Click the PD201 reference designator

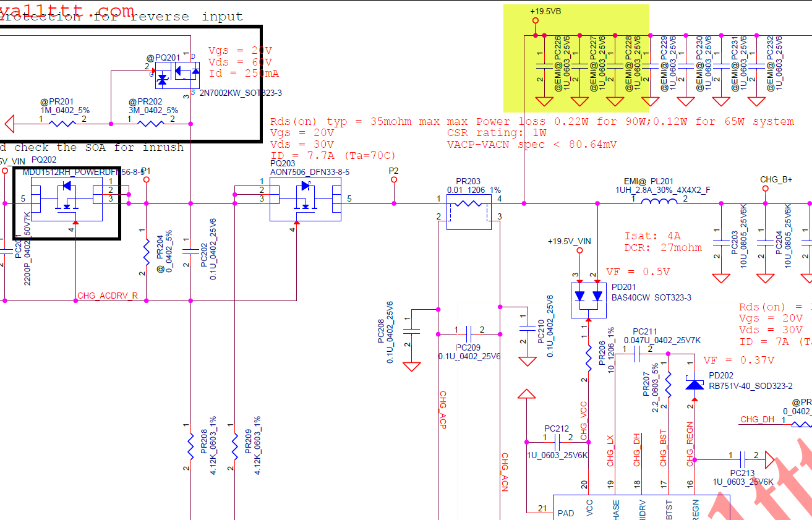[x=624, y=288]
